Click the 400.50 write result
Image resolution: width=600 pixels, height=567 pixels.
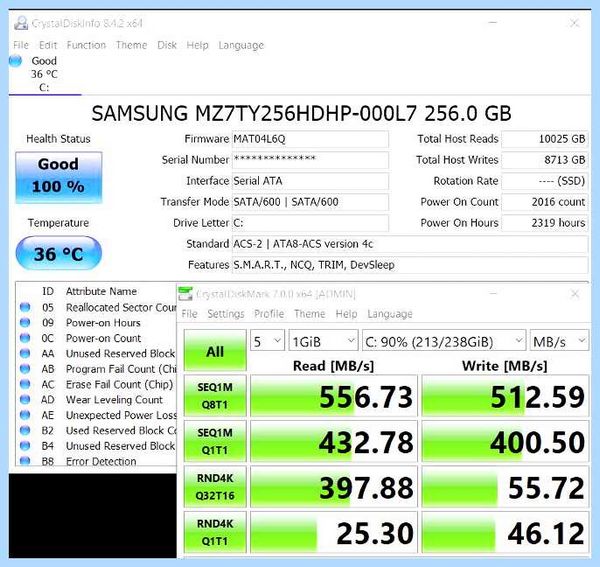[505, 441]
